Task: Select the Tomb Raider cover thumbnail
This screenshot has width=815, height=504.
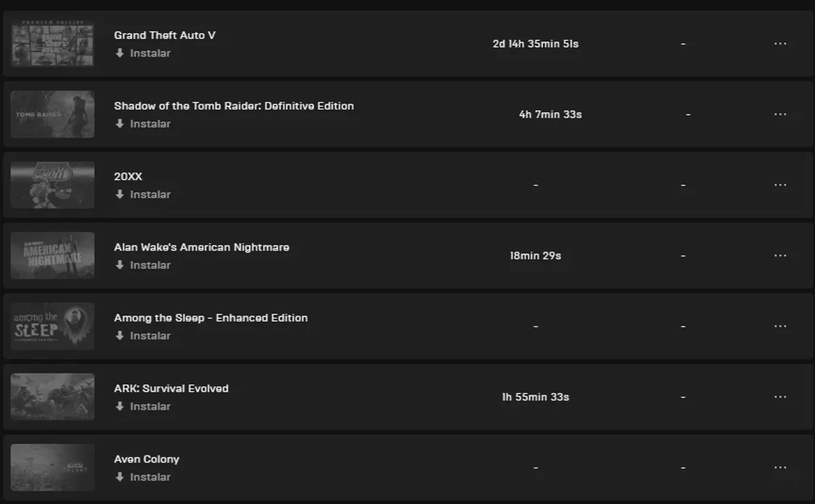Action: [x=52, y=114]
